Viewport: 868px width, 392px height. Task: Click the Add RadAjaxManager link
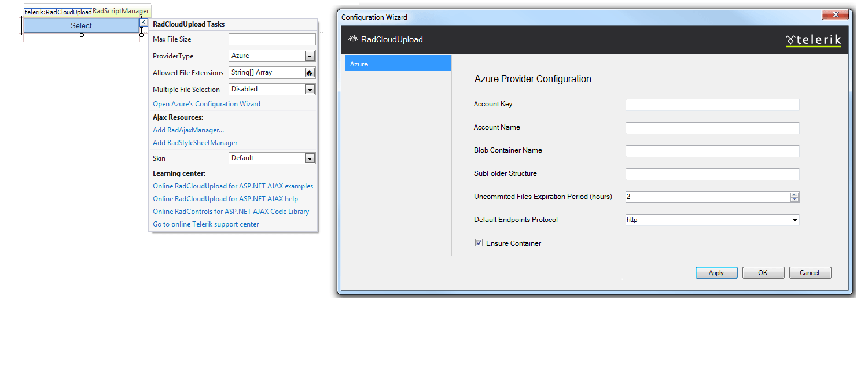click(x=188, y=130)
